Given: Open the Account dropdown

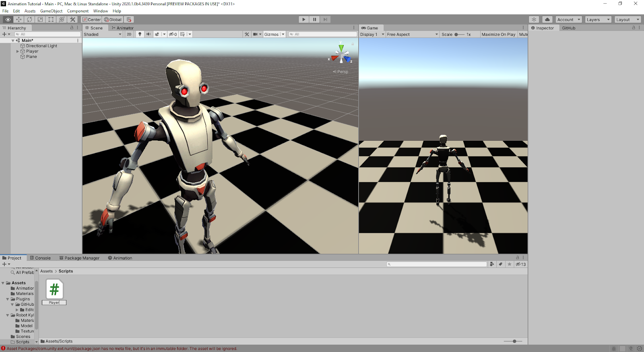Looking at the screenshot, I should [569, 19].
